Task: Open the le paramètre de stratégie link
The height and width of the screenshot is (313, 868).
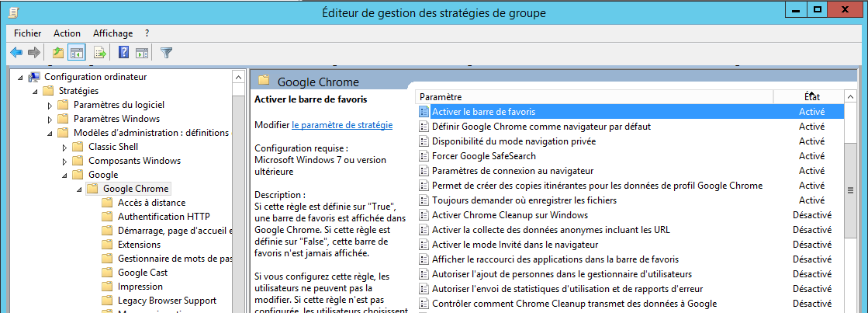Action: tap(342, 125)
